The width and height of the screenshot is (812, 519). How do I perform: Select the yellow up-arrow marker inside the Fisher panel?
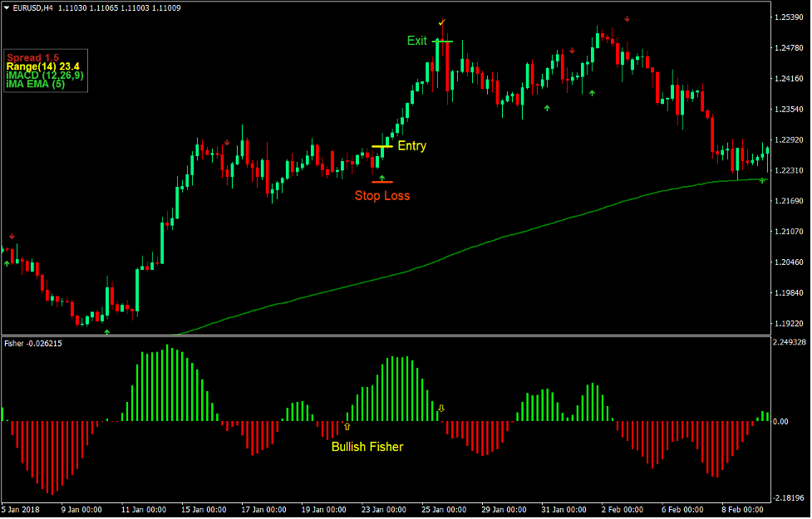click(347, 426)
